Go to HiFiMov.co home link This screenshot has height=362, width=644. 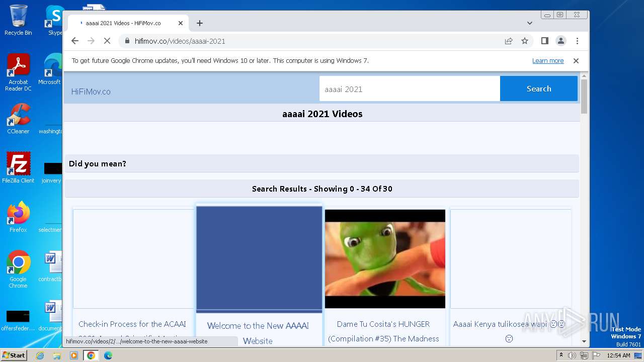[x=91, y=92]
